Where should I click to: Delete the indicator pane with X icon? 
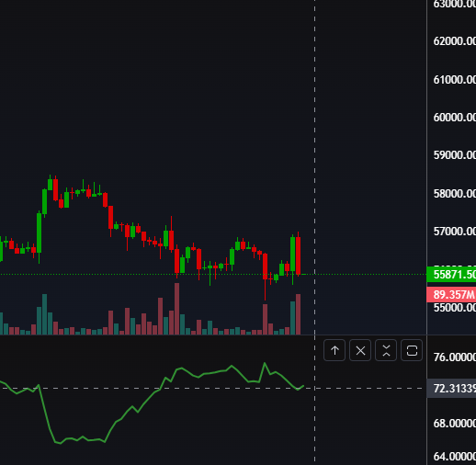tap(360, 350)
